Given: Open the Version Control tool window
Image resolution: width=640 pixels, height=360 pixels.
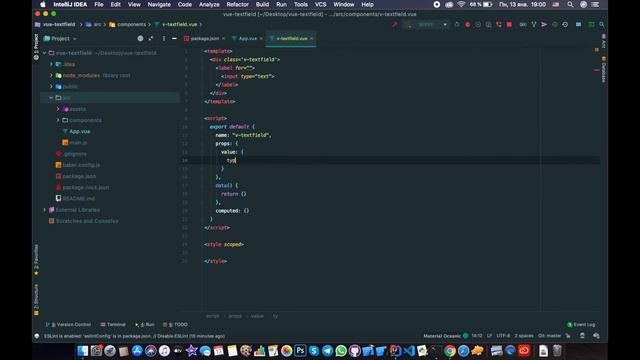Looking at the screenshot, I should click(x=69, y=324).
